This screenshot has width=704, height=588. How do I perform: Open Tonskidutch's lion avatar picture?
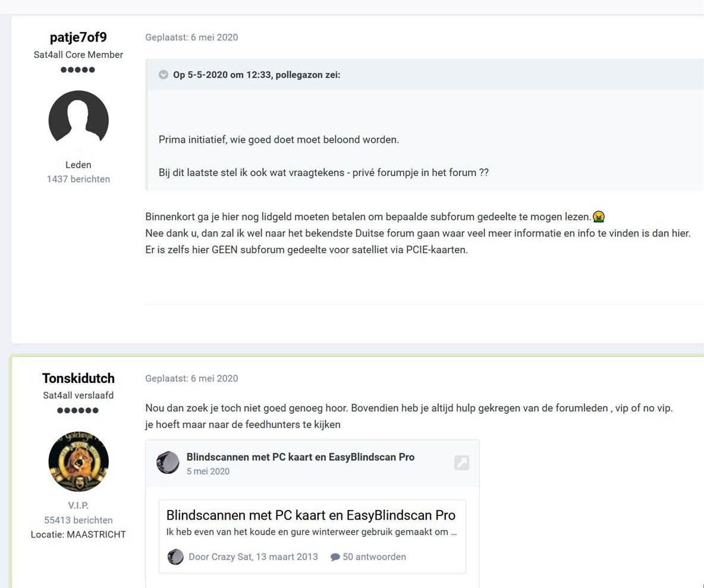[x=78, y=461]
